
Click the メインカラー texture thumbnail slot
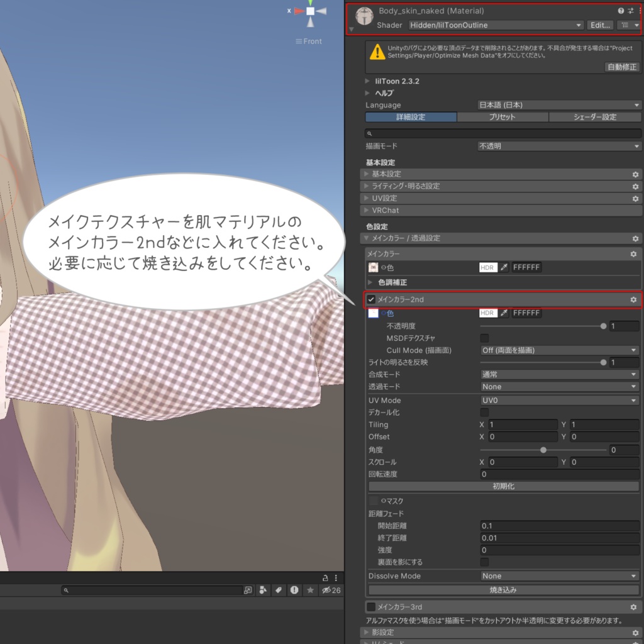373,267
